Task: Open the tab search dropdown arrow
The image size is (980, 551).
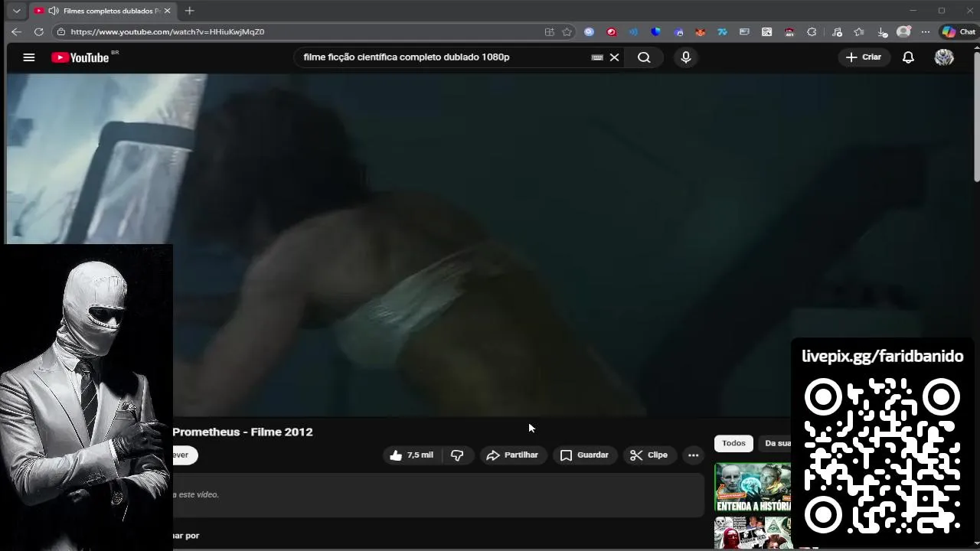Action: [16, 11]
